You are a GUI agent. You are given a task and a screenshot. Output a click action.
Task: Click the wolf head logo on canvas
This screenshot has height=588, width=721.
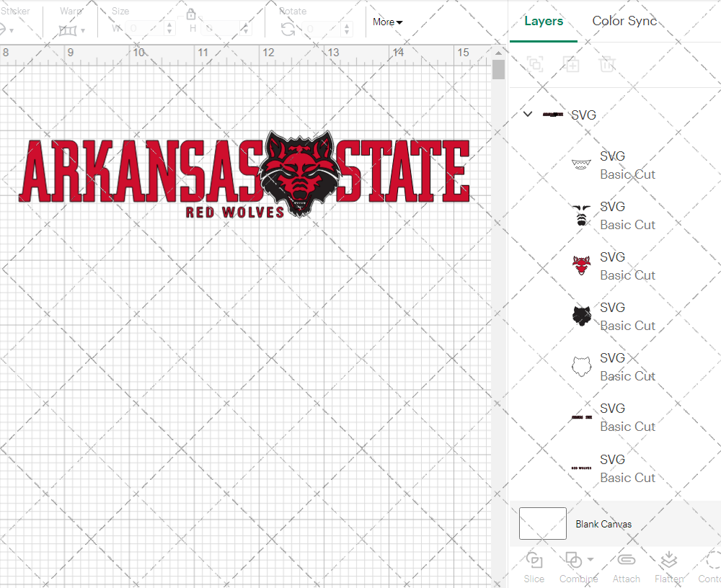click(x=300, y=173)
